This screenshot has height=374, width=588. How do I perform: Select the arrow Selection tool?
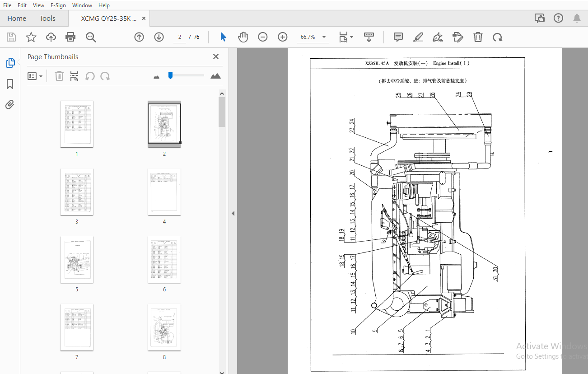tap(223, 37)
